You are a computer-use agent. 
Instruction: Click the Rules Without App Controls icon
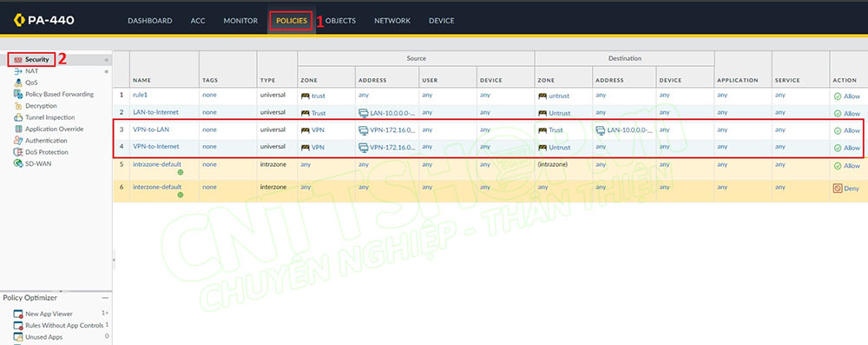tap(17, 326)
